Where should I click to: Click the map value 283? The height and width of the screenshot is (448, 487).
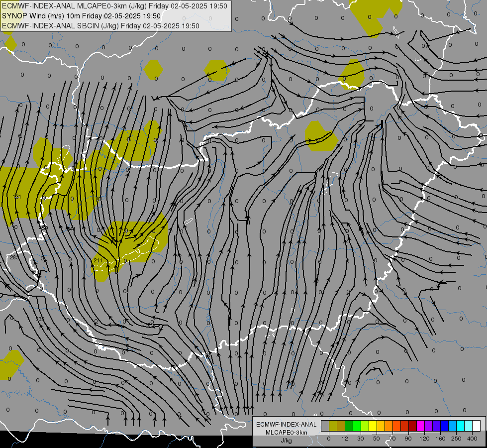(14, 257)
